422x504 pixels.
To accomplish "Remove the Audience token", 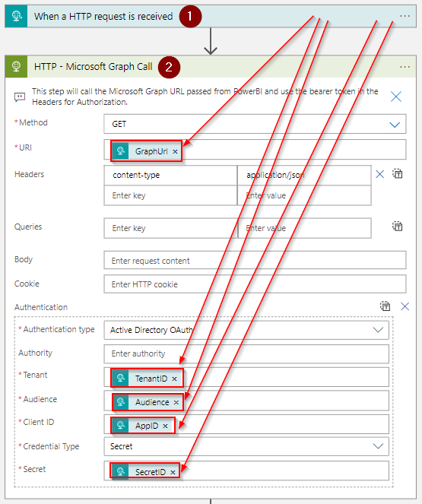I will point(176,402).
